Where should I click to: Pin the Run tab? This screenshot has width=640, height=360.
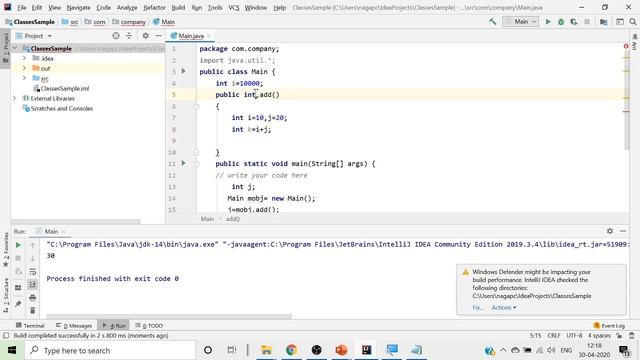click(x=18, y=304)
